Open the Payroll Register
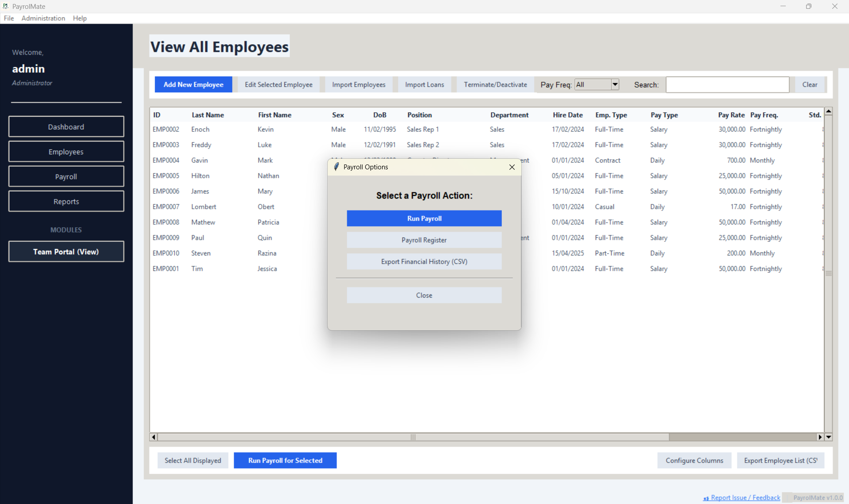 point(424,240)
